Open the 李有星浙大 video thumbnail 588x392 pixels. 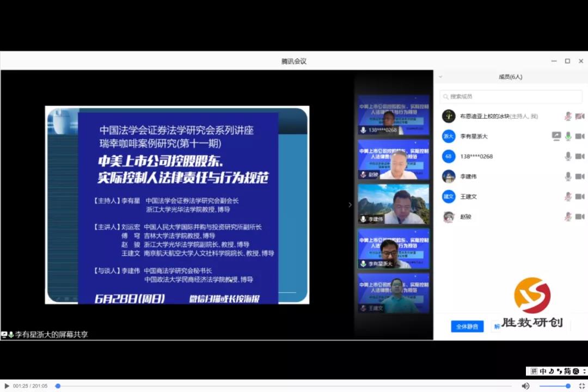click(x=394, y=249)
